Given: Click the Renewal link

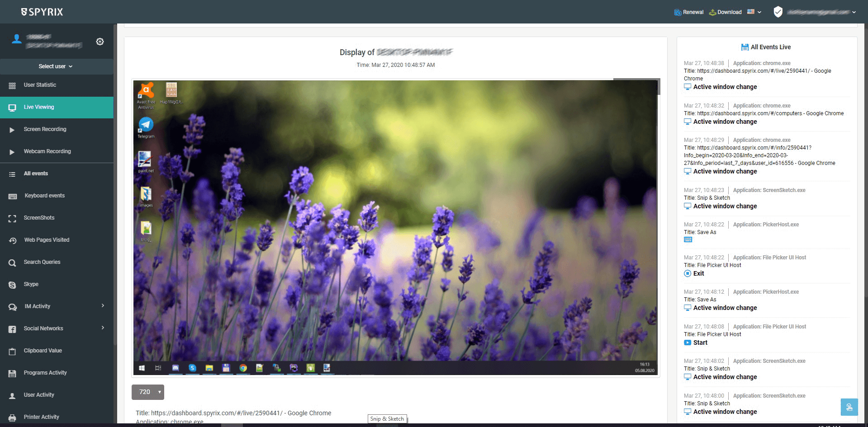Looking at the screenshot, I should [689, 12].
